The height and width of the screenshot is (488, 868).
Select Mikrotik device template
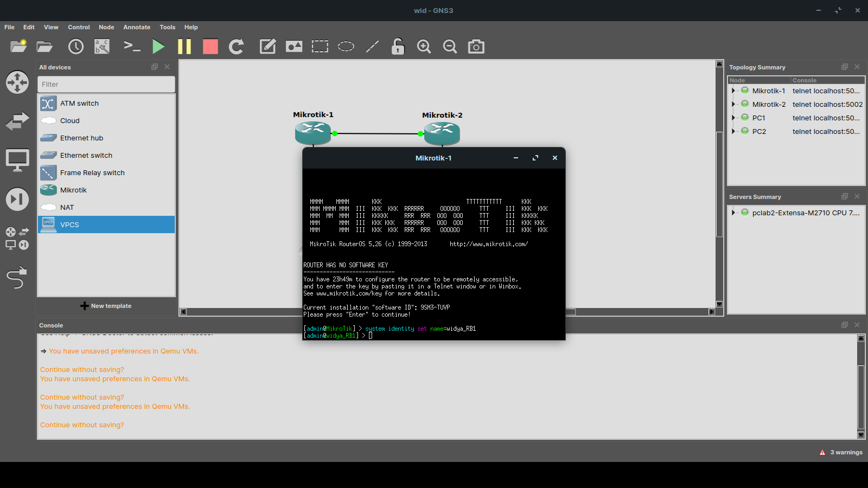coord(106,190)
